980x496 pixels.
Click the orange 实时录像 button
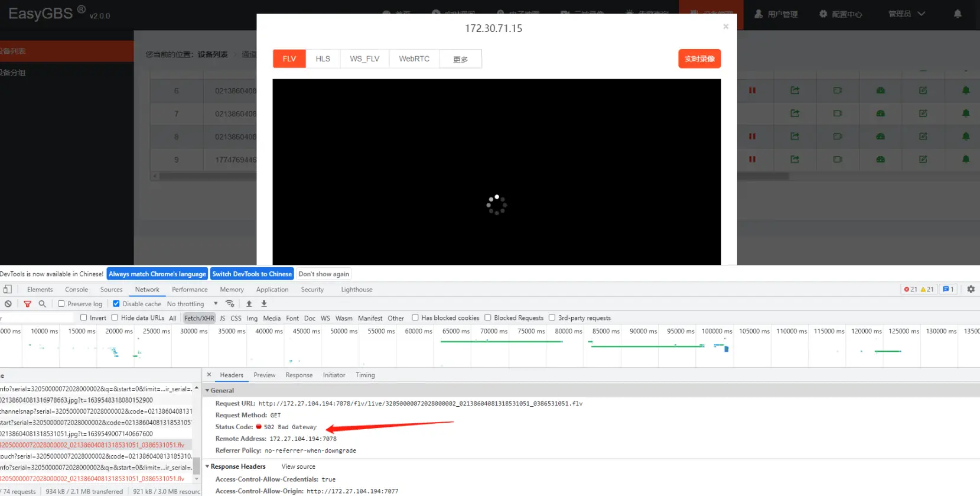point(699,59)
